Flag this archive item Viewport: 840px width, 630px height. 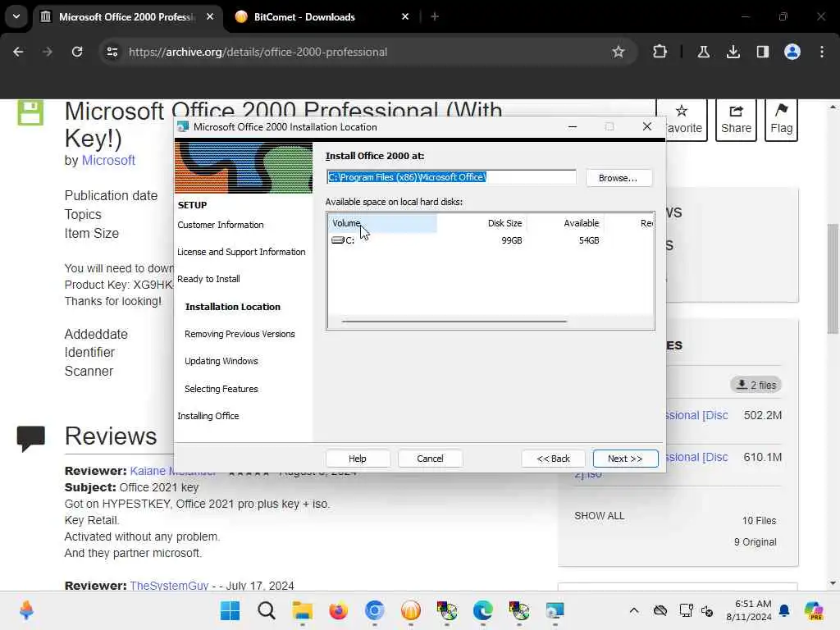781,120
